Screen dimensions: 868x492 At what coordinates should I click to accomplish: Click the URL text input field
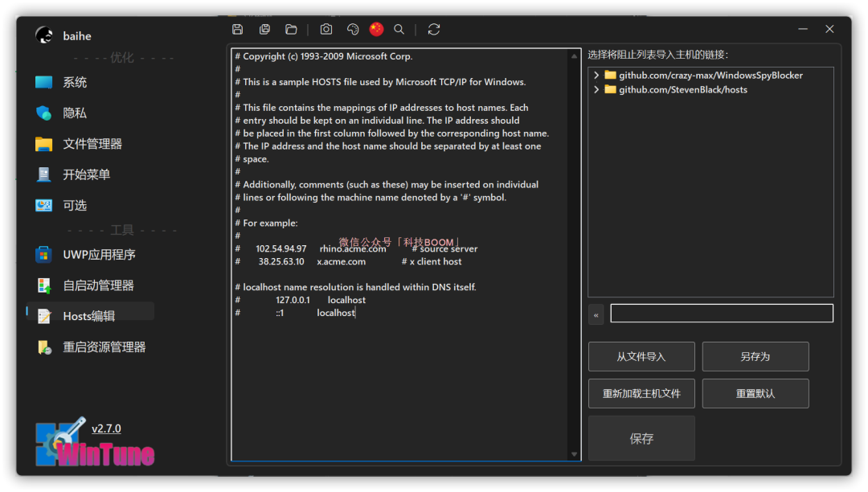(721, 314)
